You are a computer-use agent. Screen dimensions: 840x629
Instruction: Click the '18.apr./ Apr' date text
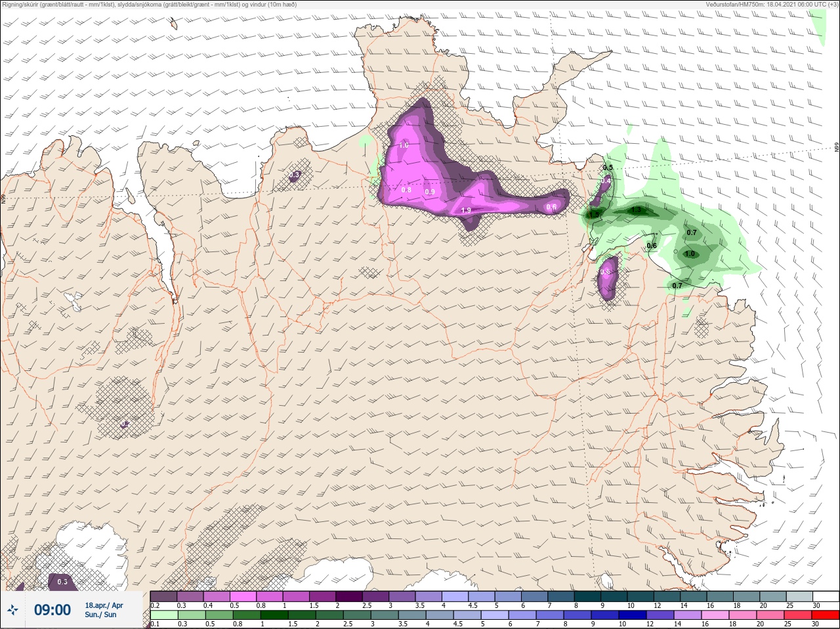coord(104,605)
